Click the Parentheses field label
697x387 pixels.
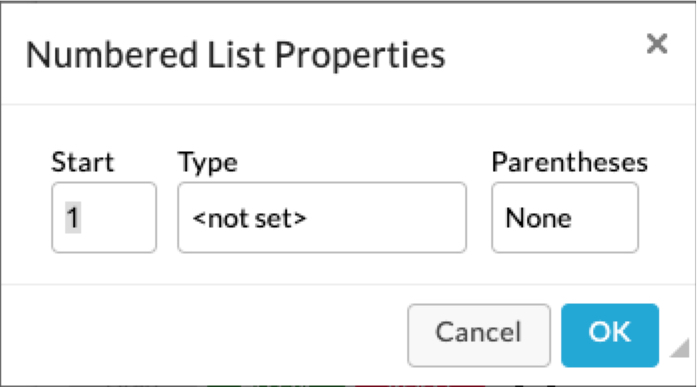coord(569,162)
